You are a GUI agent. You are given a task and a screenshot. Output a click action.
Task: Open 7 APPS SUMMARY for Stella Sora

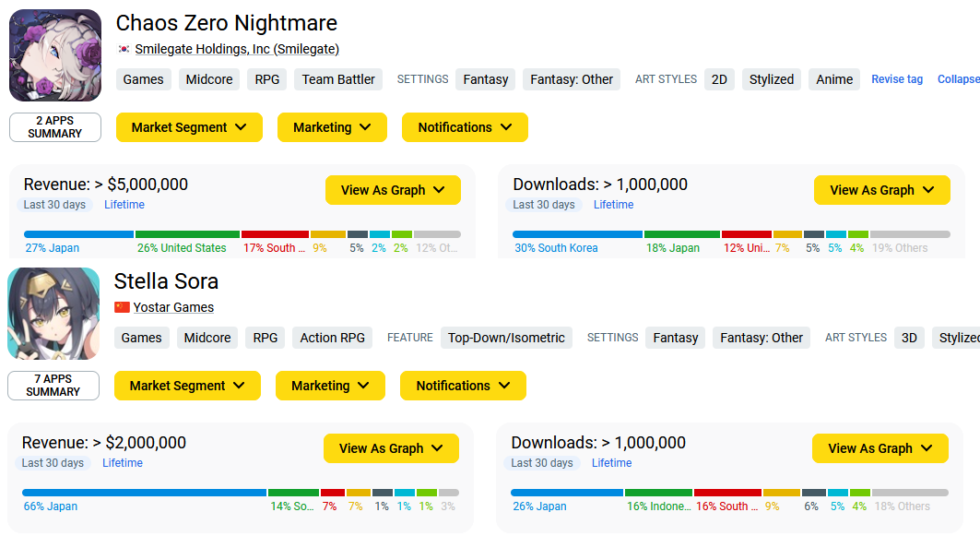pyautogui.click(x=53, y=386)
